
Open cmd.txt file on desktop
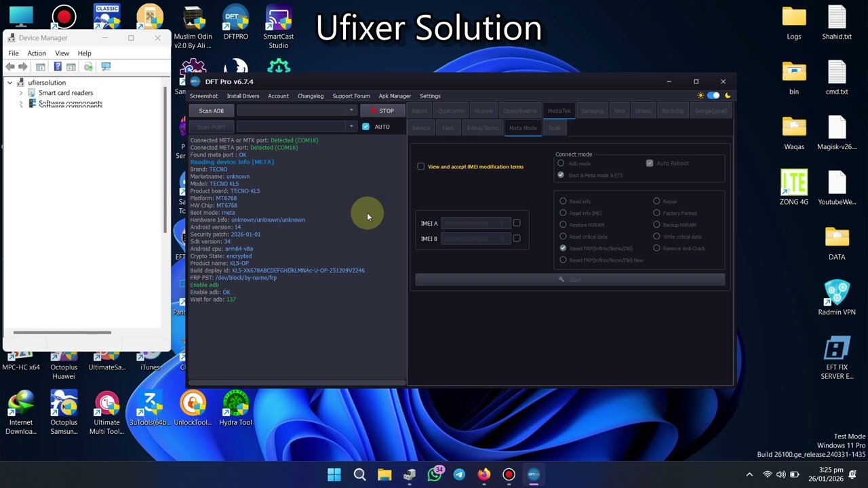point(837,78)
